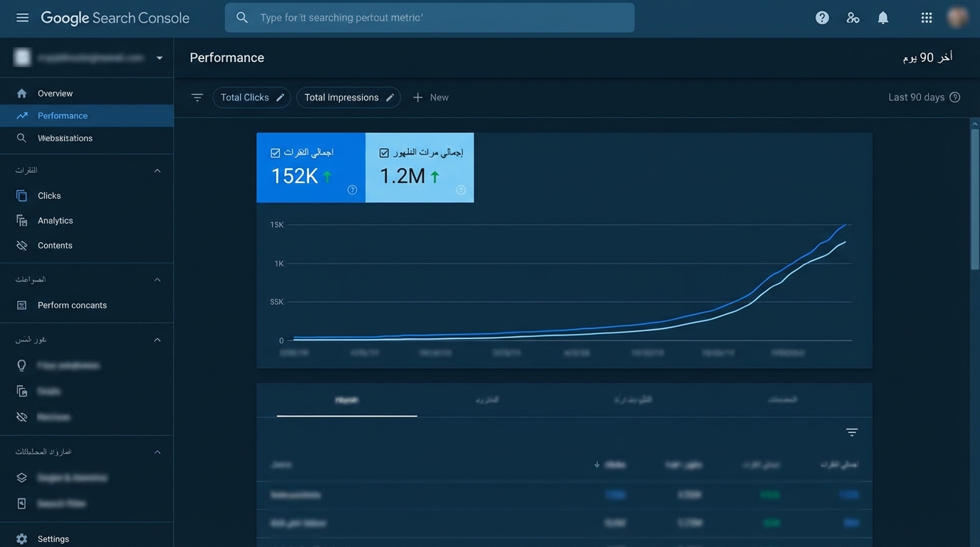Edit the Total impressions filter pencil
980x547 pixels.
(390, 98)
